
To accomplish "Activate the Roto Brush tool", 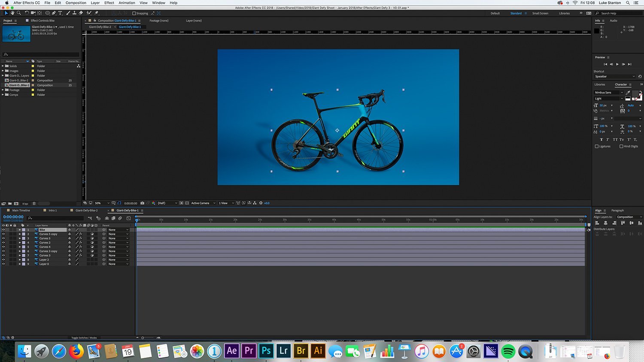I will [x=88, y=13].
